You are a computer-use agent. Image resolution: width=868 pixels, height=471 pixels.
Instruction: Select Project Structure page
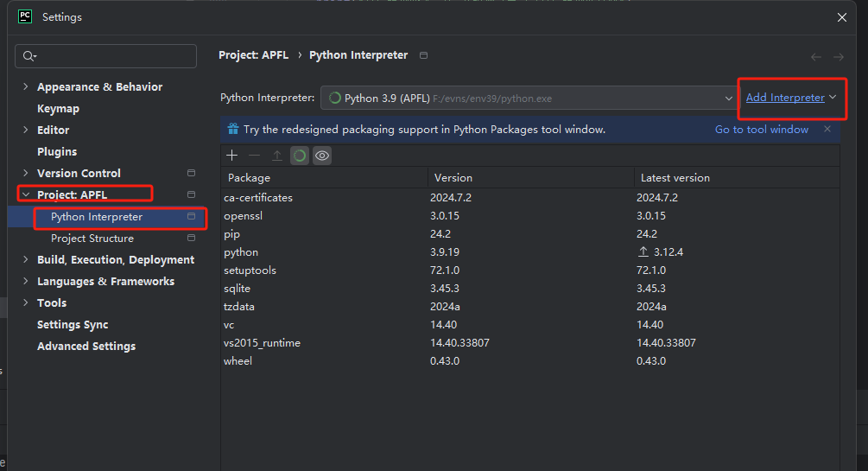[x=92, y=239]
